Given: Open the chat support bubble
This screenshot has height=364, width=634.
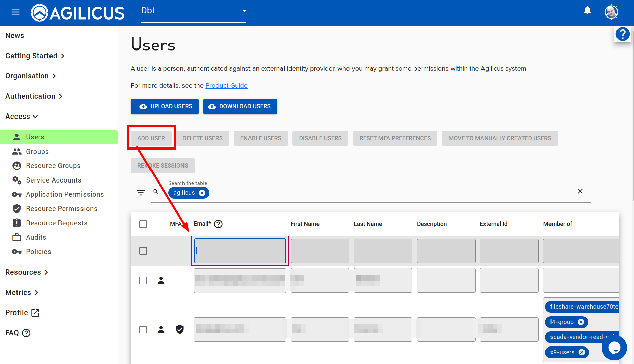Looking at the screenshot, I should tap(614, 348).
